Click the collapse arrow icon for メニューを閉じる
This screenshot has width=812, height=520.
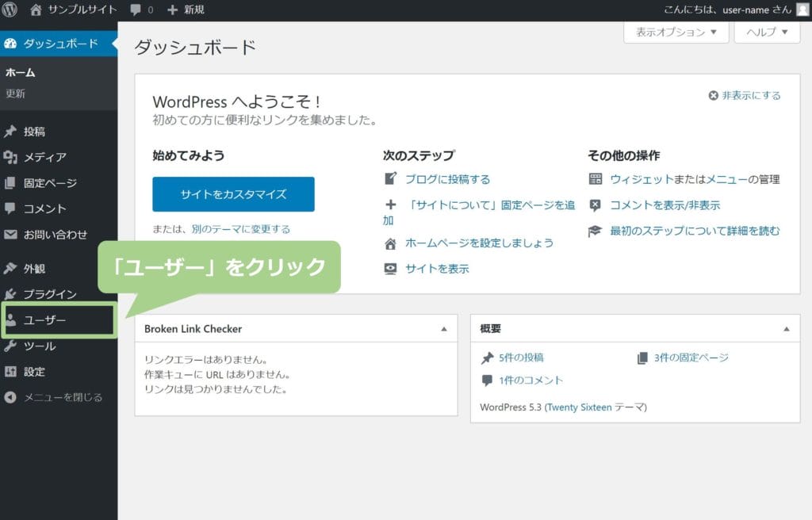10,397
